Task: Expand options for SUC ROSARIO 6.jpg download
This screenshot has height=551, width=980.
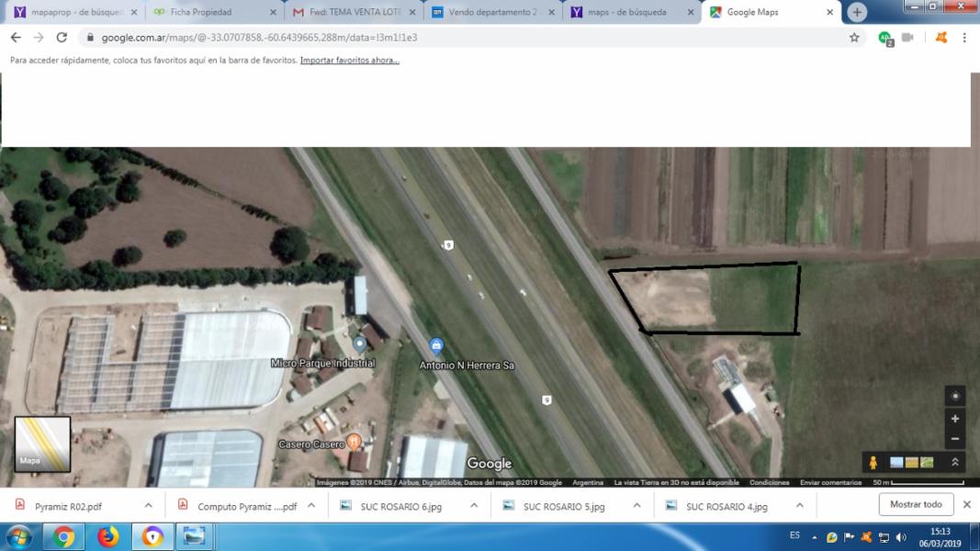Action: point(474,505)
